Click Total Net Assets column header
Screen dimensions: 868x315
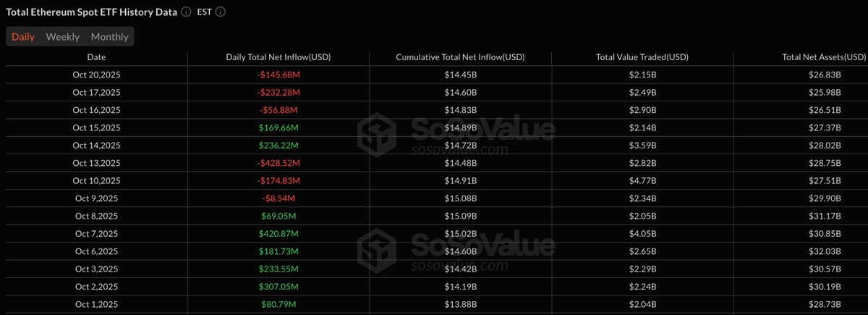[824, 57]
